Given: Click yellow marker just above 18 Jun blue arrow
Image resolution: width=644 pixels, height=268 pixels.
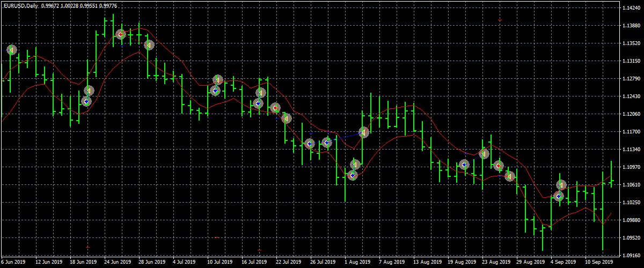Looking at the screenshot, I should (x=89, y=91).
